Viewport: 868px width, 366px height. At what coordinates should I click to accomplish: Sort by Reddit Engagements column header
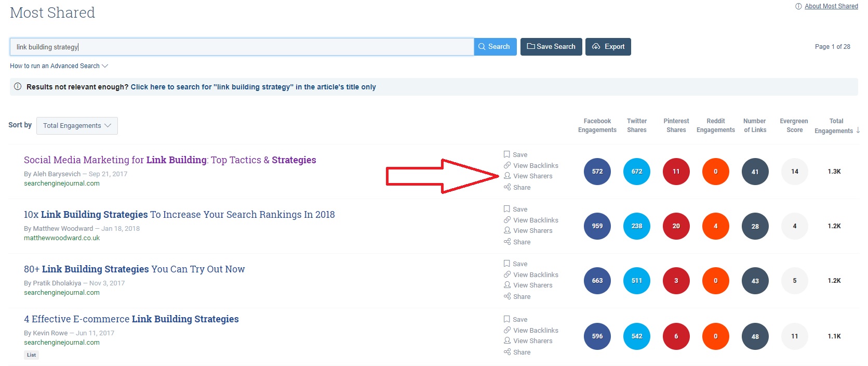716,126
